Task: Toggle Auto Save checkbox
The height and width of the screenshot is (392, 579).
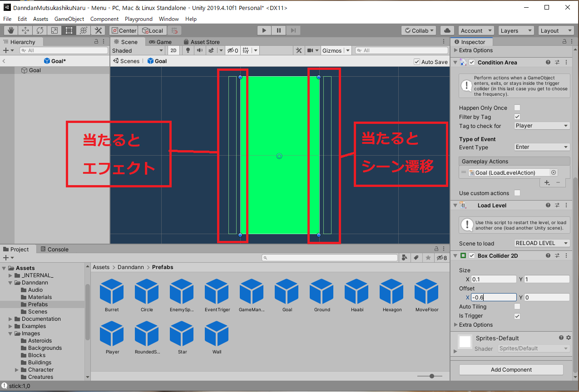Action: pos(417,62)
